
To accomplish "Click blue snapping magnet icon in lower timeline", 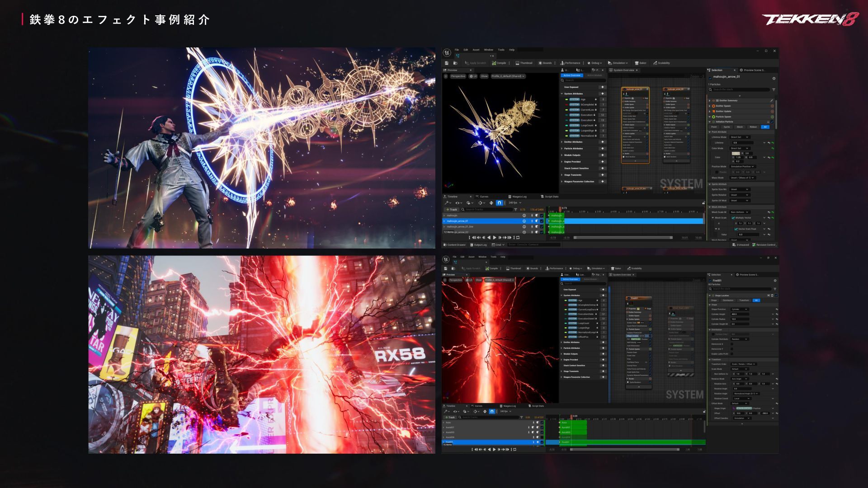I will 491,412.
